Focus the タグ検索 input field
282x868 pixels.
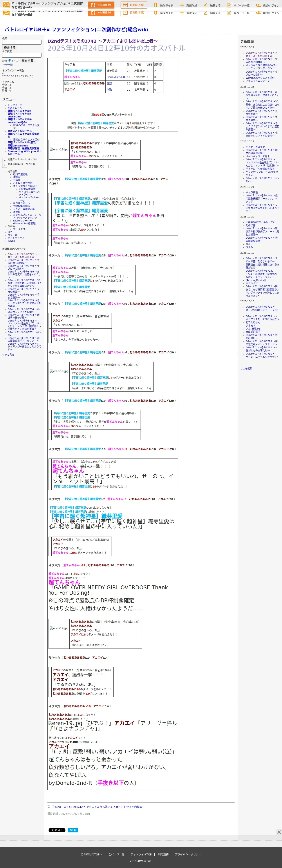(x=22, y=55)
